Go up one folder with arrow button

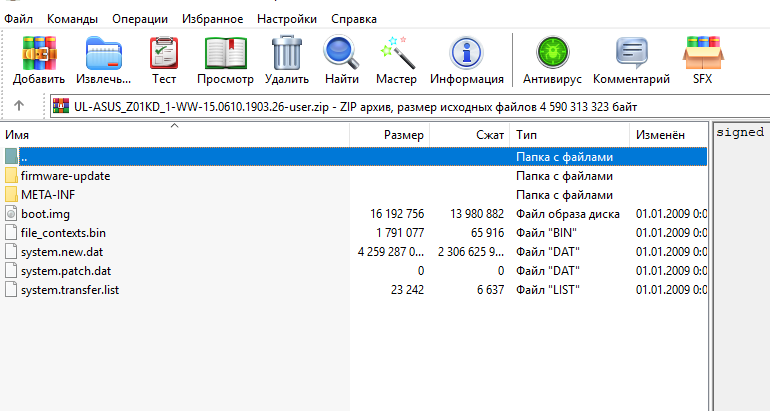(x=19, y=106)
